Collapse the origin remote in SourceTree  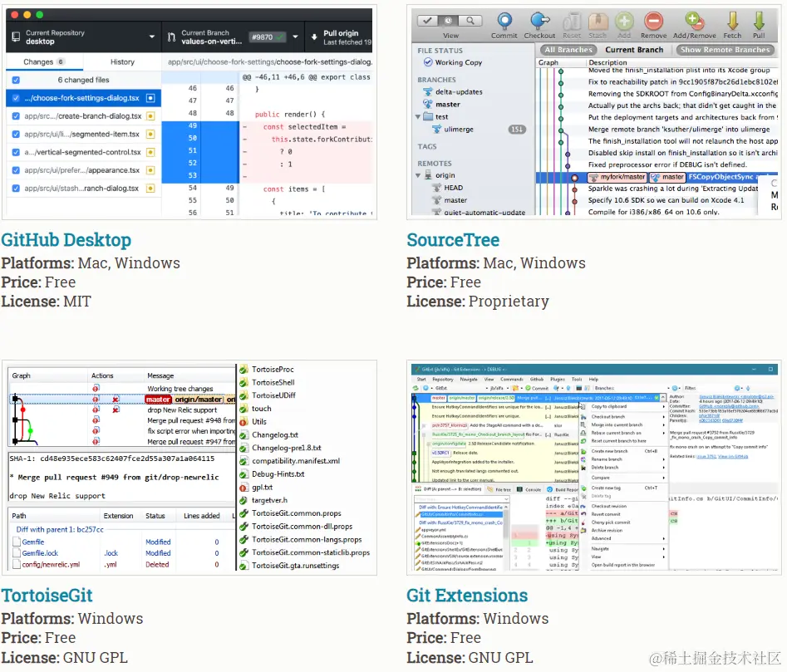click(417, 175)
